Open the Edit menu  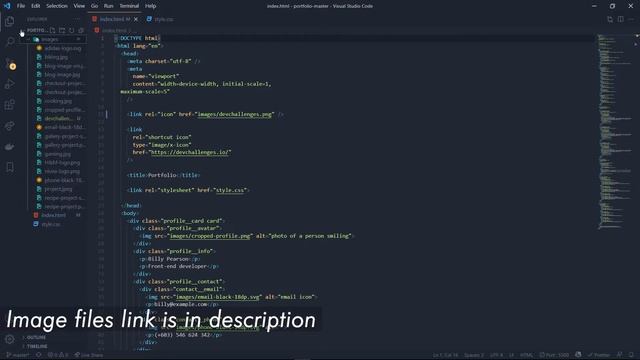pyautogui.click(x=36, y=6)
